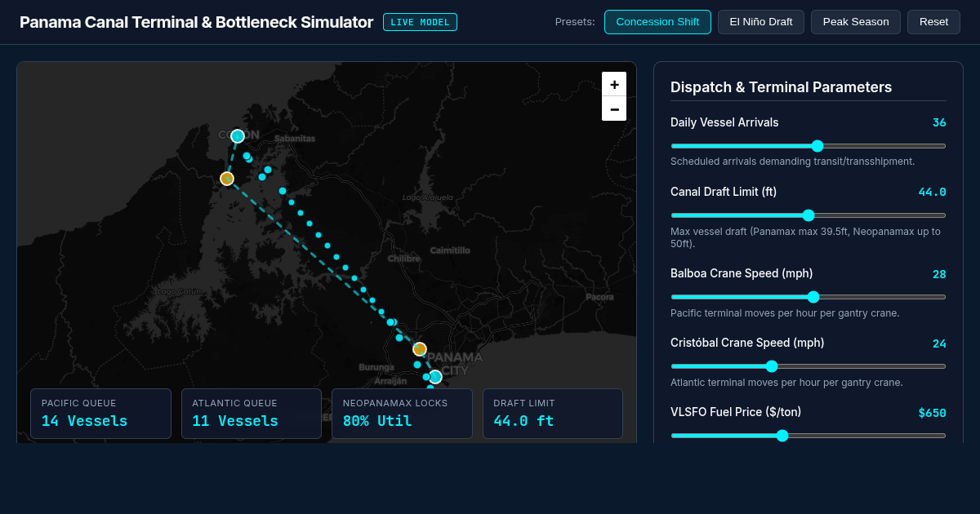Adjust the Canal Draft Limit slider

(x=808, y=215)
